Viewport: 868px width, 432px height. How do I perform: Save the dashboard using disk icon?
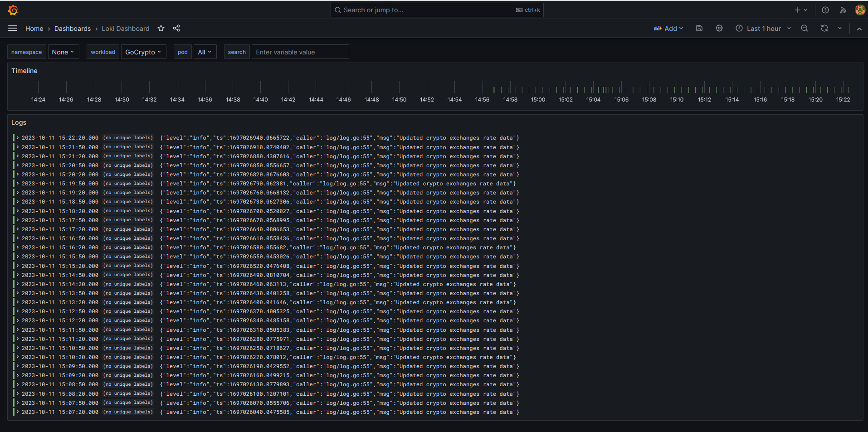point(699,29)
